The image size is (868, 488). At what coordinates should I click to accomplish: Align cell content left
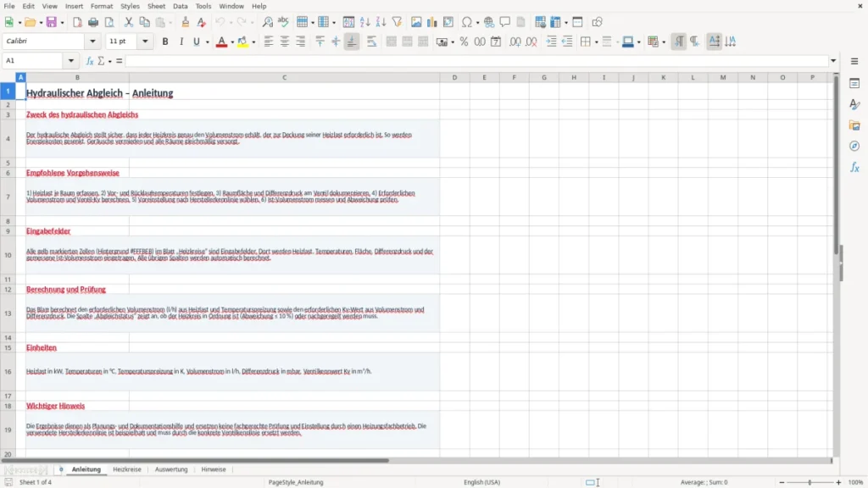click(x=269, y=42)
